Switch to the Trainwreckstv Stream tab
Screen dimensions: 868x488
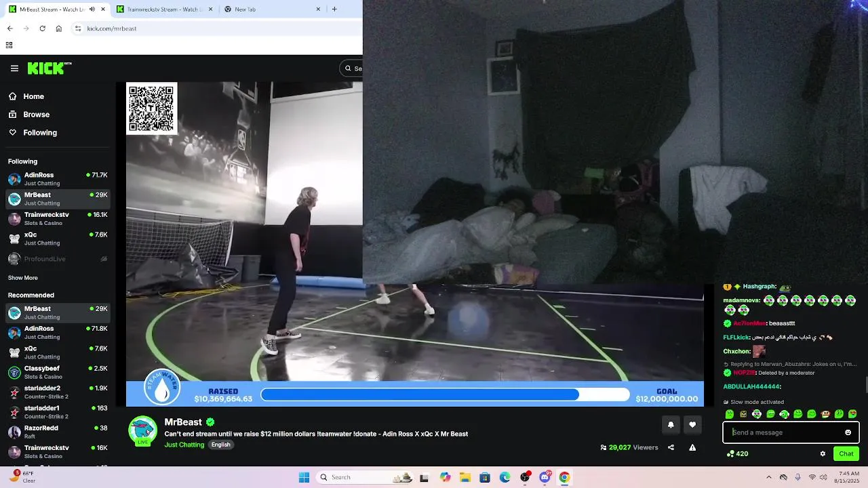tap(163, 9)
